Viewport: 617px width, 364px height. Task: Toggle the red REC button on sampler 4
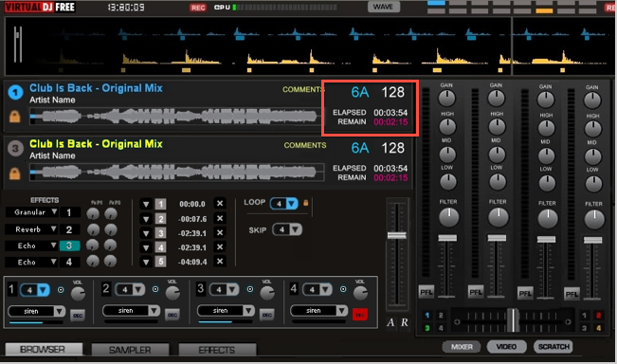(359, 315)
